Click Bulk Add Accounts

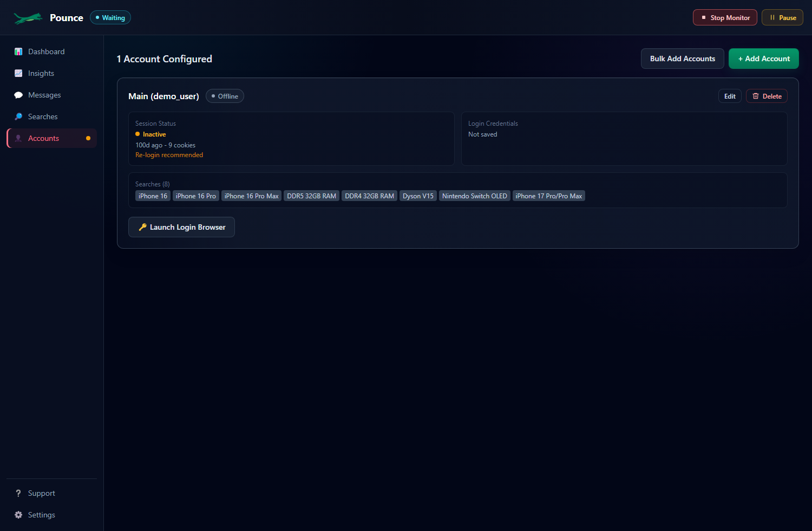click(x=682, y=59)
